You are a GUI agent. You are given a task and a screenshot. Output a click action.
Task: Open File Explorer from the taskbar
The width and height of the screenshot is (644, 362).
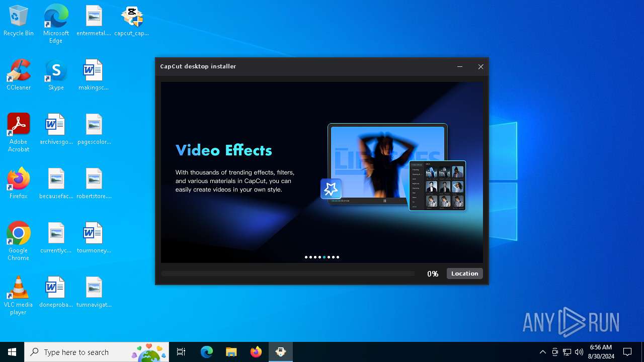tap(231, 352)
